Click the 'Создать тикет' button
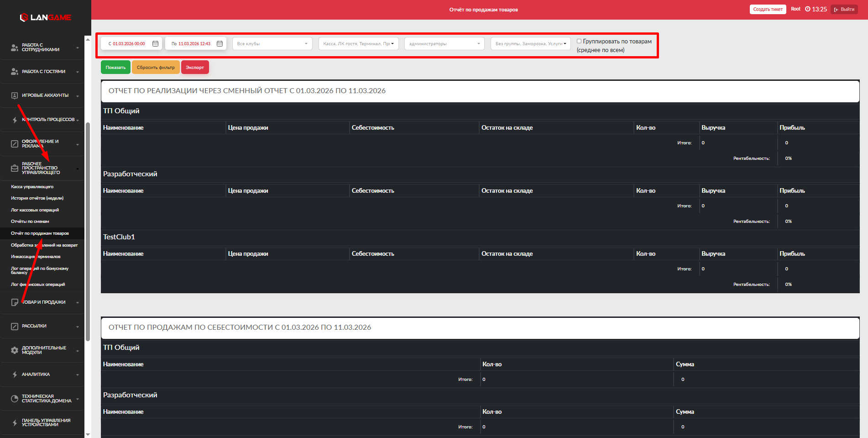This screenshot has height=438, width=868. [x=768, y=9]
